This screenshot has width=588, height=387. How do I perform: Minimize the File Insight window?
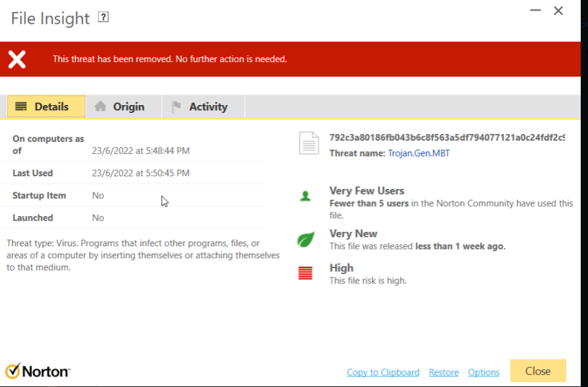(535, 11)
